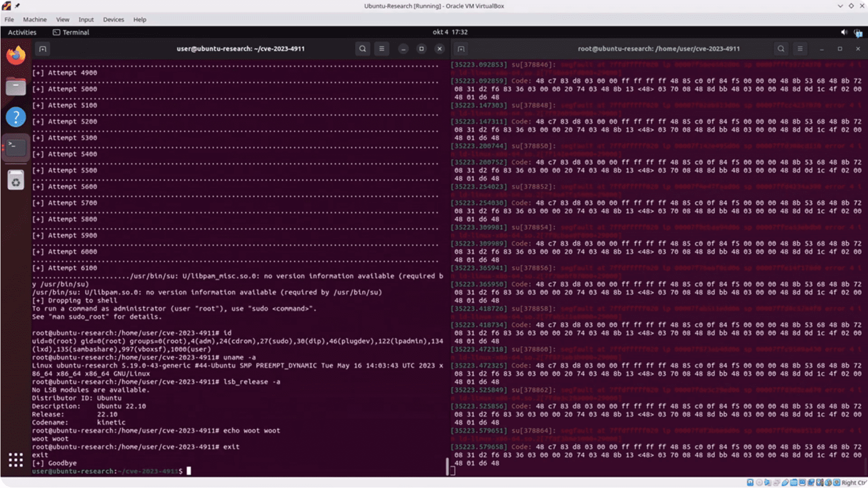Add a new tab in user terminal
868x488 pixels.
pos(43,49)
